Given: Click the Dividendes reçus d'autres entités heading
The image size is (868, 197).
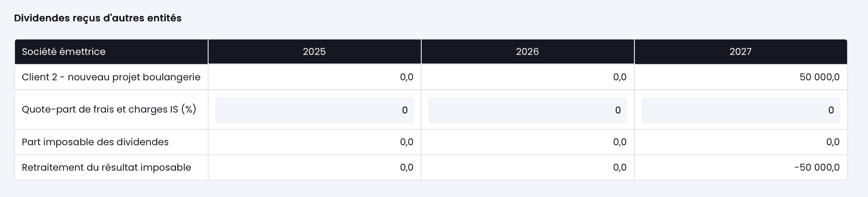Looking at the screenshot, I should [98, 18].
